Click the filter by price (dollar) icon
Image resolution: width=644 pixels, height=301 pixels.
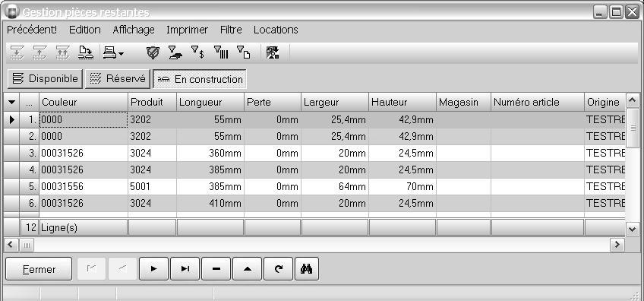[198, 52]
